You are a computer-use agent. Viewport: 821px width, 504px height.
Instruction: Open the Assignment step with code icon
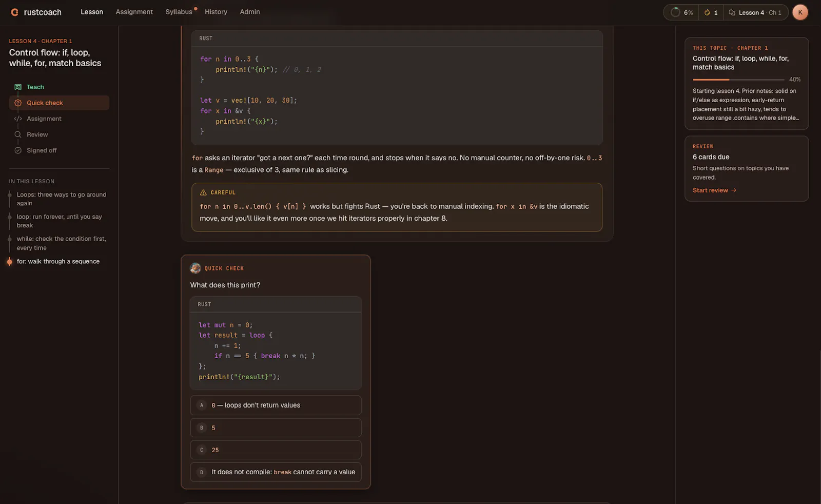pos(59,119)
